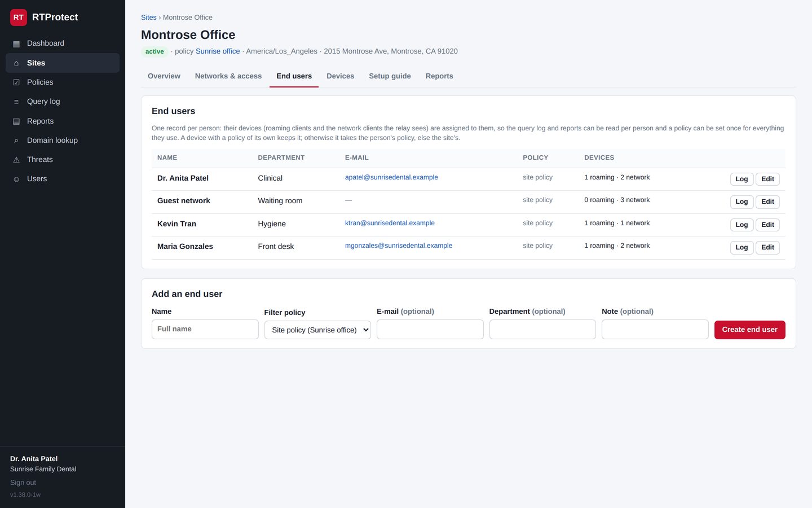Select the End users tab
812x508 pixels.
294,76
